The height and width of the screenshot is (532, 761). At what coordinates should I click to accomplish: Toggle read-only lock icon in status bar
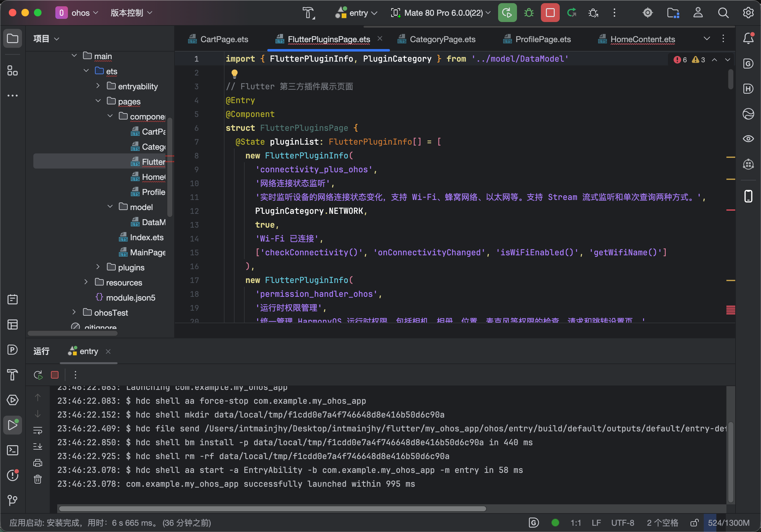694,523
